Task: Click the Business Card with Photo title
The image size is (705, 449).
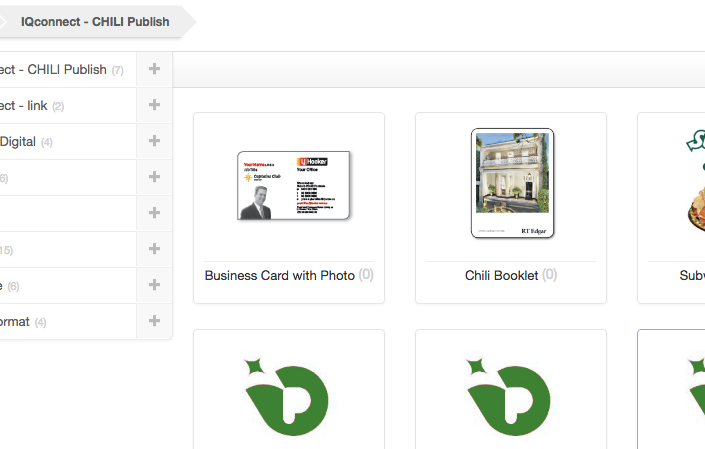Action: 280,276
